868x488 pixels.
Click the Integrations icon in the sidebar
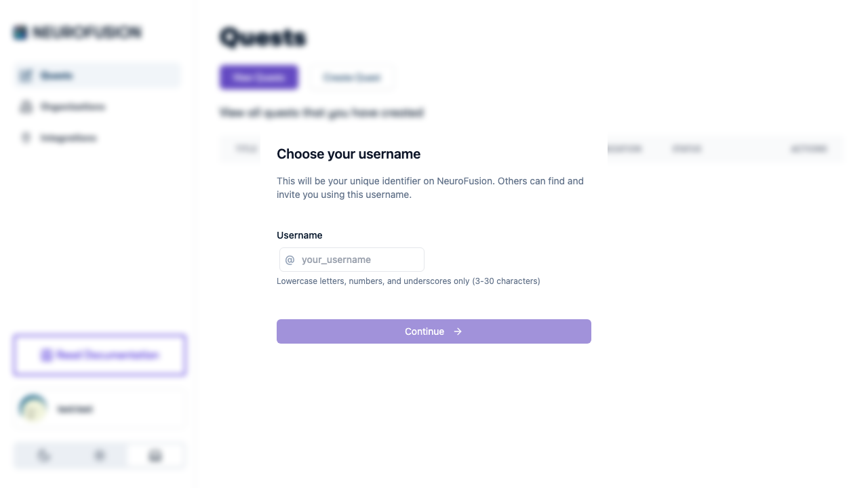pyautogui.click(x=26, y=138)
